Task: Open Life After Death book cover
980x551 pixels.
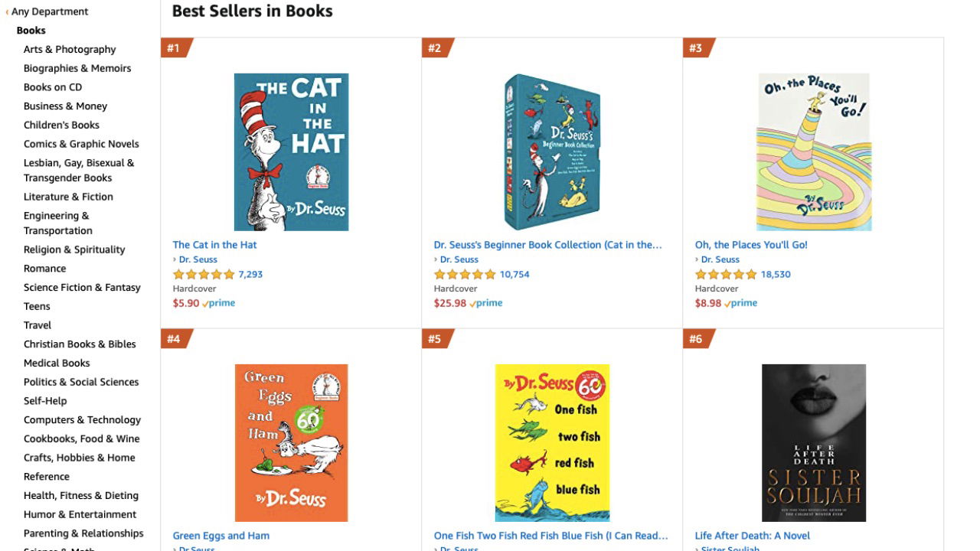Action: point(813,442)
